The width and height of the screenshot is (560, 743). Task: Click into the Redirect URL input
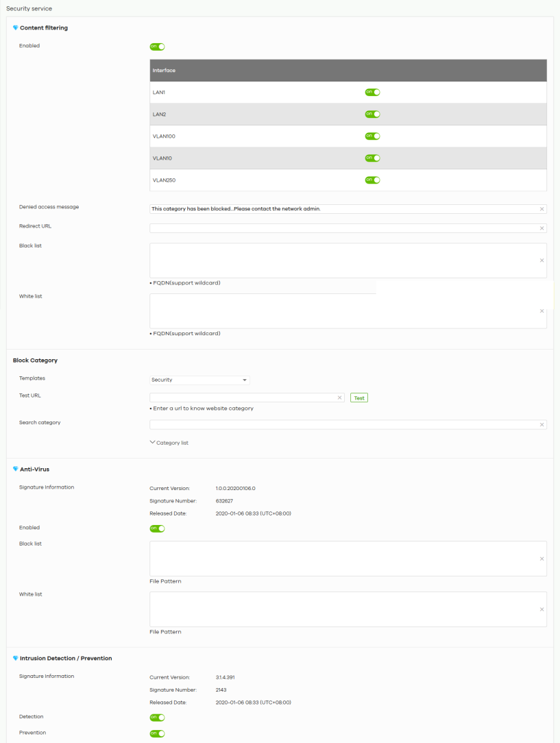pos(343,228)
